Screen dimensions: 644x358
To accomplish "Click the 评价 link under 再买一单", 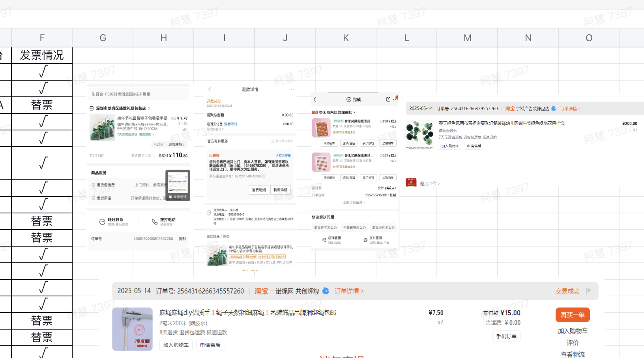I will 573,343.
